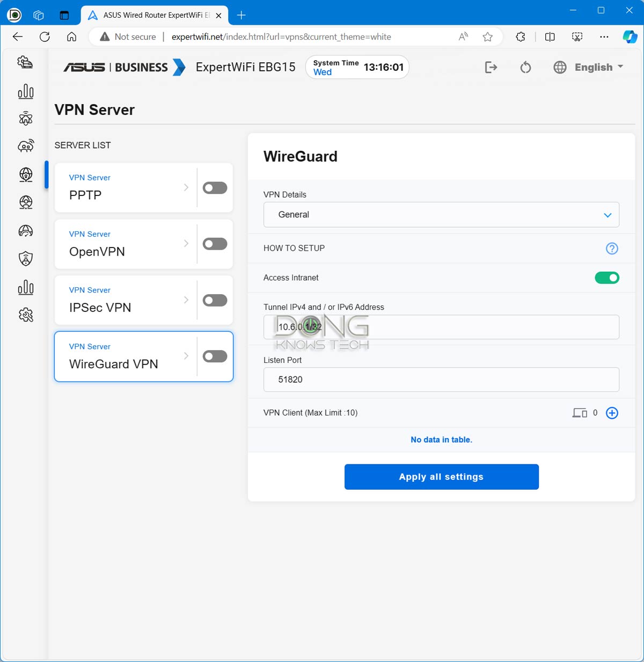Enable the OpenVPN server toggle
The width and height of the screenshot is (644, 662).
tap(215, 244)
